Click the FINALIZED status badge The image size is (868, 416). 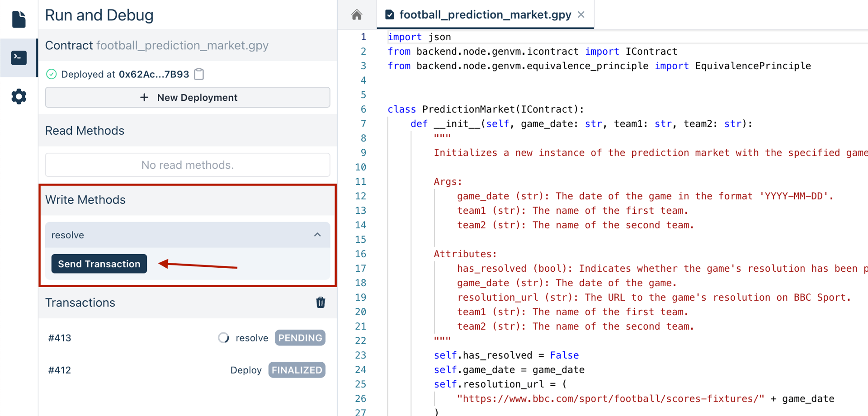[297, 370]
